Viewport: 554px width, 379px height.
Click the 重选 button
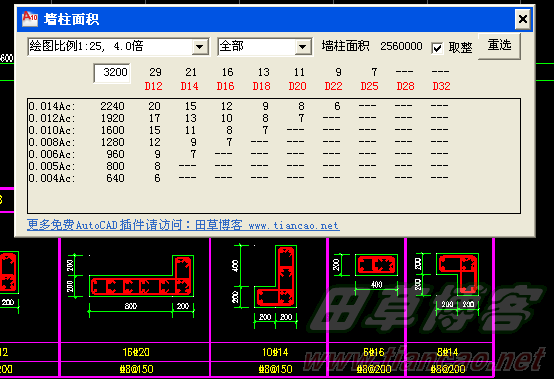point(499,46)
